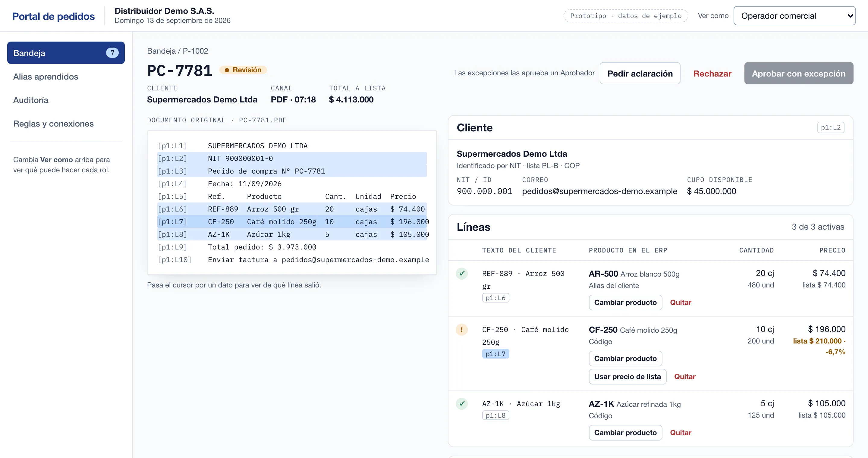Select document line p1:L1 SUPERMERCADOS DEMO LTDA
Image resolution: width=868 pixels, height=458 pixels.
292,146
